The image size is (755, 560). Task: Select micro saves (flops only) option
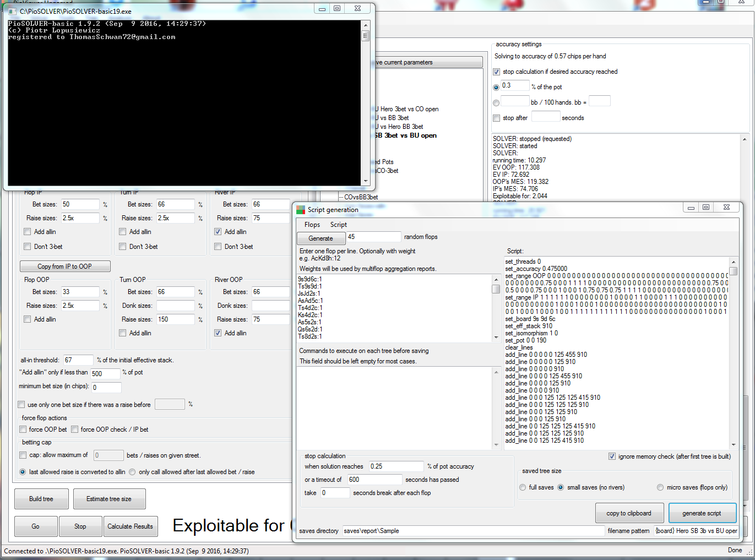pyautogui.click(x=660, y=487)
